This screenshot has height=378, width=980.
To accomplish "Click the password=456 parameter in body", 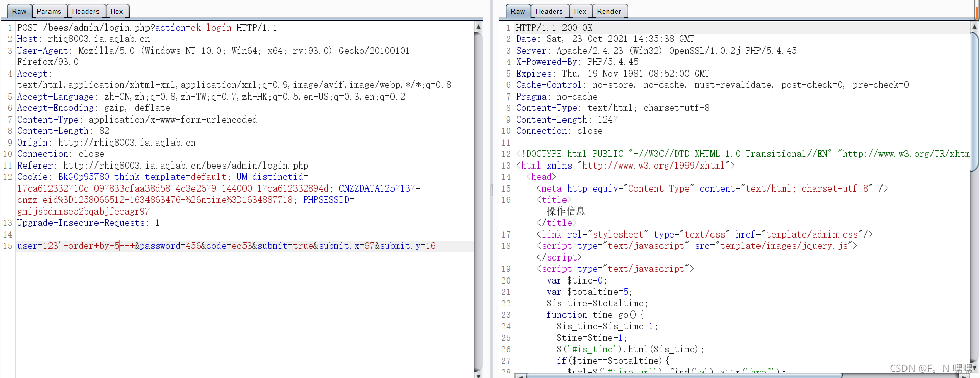I will click(x=170, y=246).
